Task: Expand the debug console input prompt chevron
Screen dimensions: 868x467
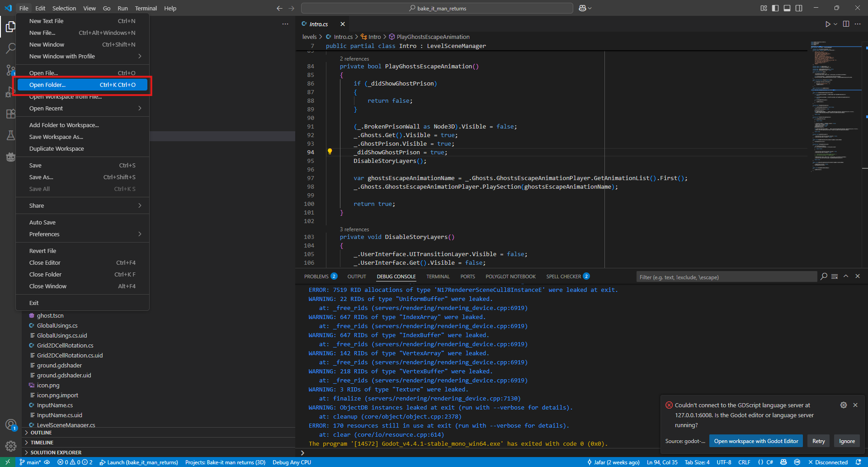Action: tap(302, 453)
